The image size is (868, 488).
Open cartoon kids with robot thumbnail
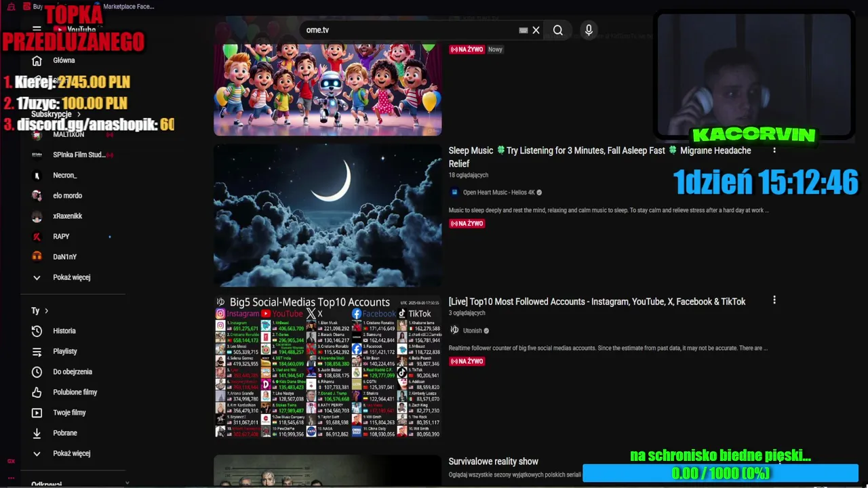[328, 89]
